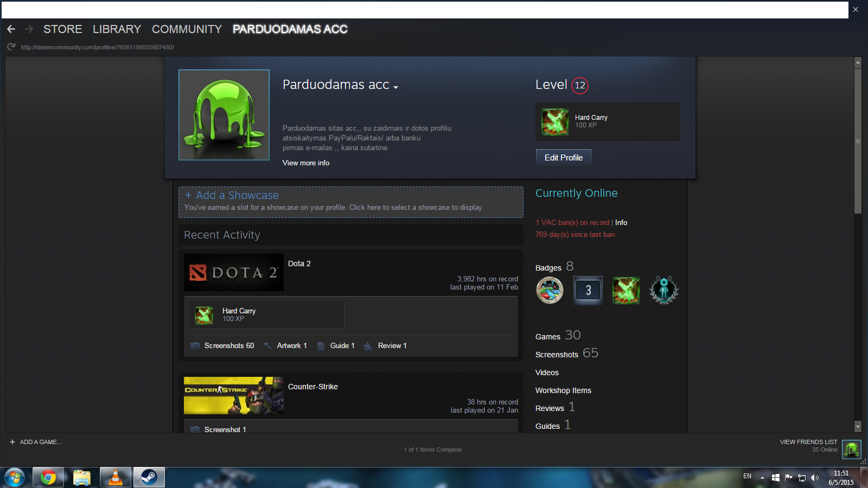The image size is (868, 488).
Task: Open the Guide 1 link under Dota 2
Action: point(342,345)
